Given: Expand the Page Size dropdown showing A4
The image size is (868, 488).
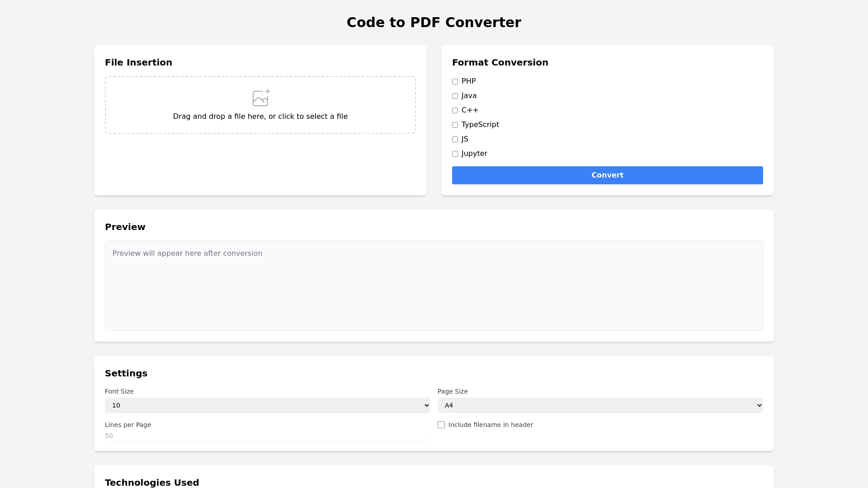Looking at the screenshot, I should click(599, 405).
